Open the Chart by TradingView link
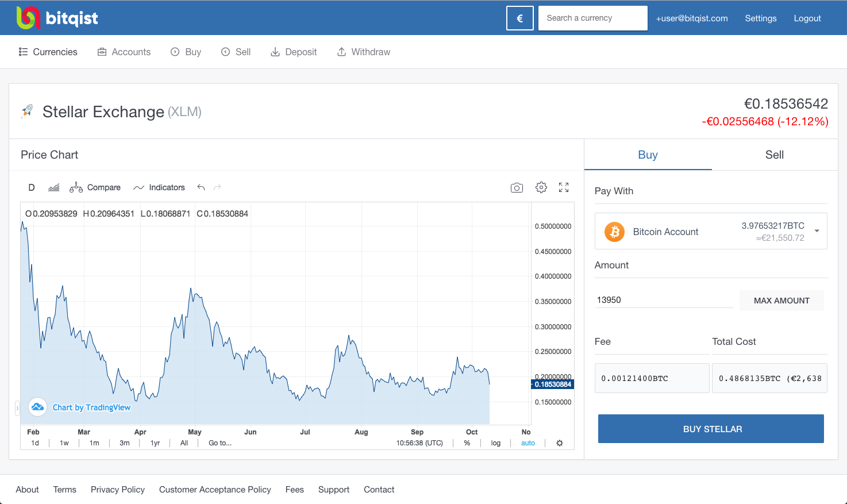This screenshot has height=504, width=847. pyautogui.click(x=91, y=407)
